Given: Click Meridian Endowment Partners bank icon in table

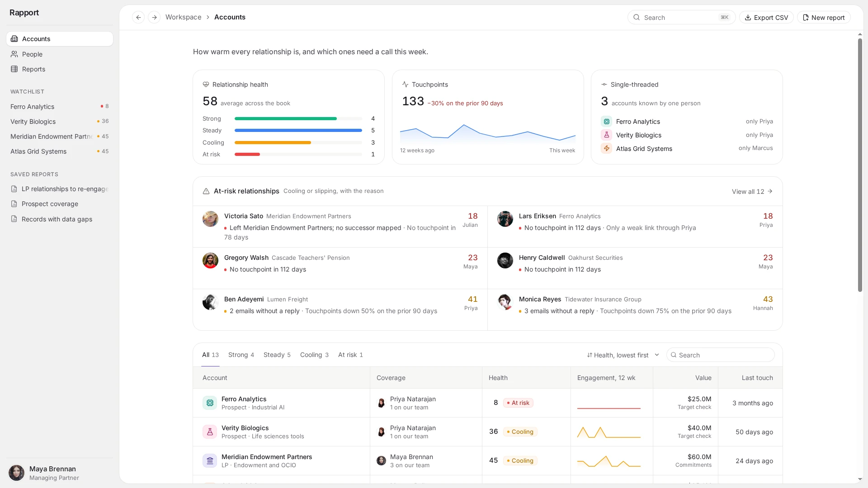Looking at the screenshot, I should coord(210,460).
